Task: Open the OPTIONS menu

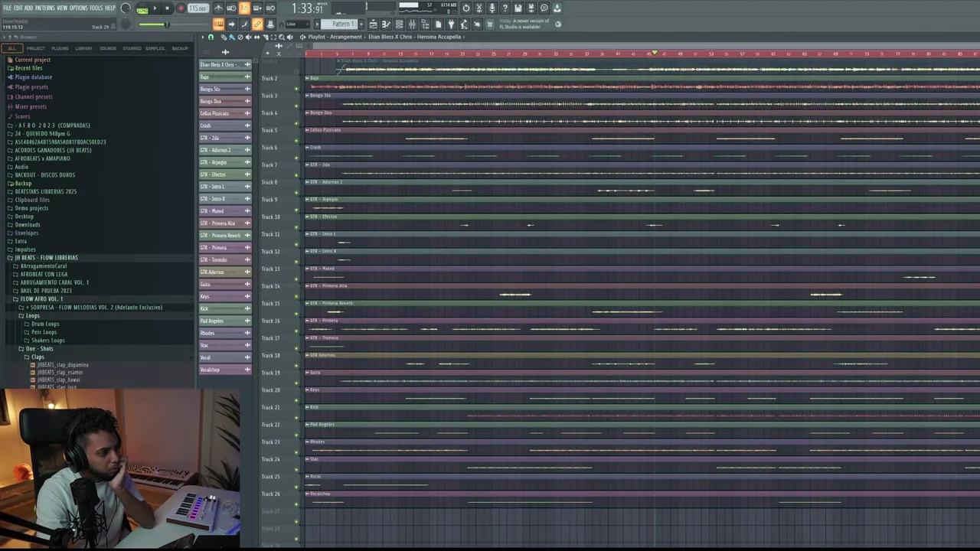Action: point(78,8)
